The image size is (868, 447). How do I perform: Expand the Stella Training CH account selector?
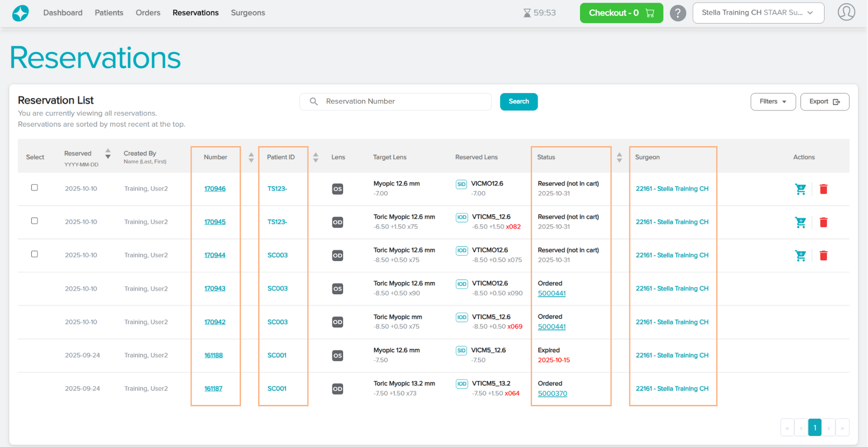[x=758, y=13]
